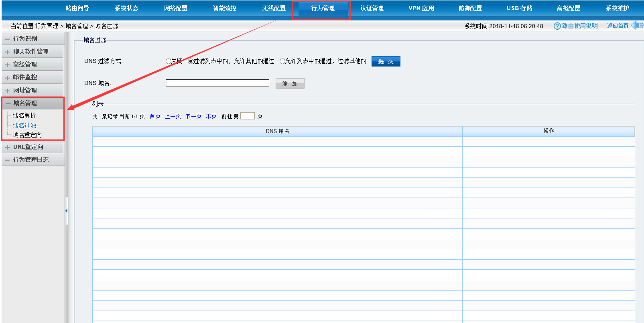
Task: Open the USB 存储 menu
Action: pyautogui.click(x=520, y=8)
